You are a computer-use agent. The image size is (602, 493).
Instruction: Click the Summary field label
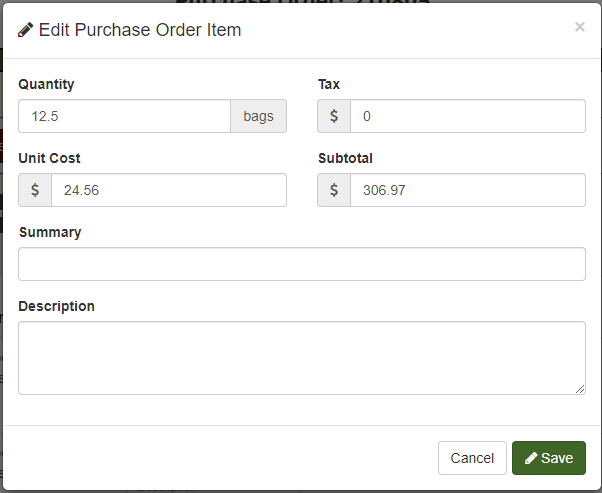(x=50, y=232)
